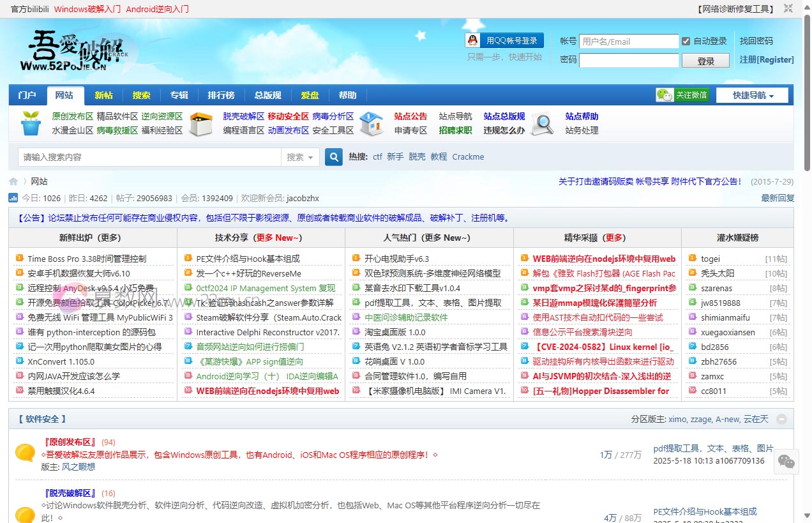Viewport: 812px width, 523px height.
Task: Uncheck the 自动登录 checkbox
Action: coord(688,41)
